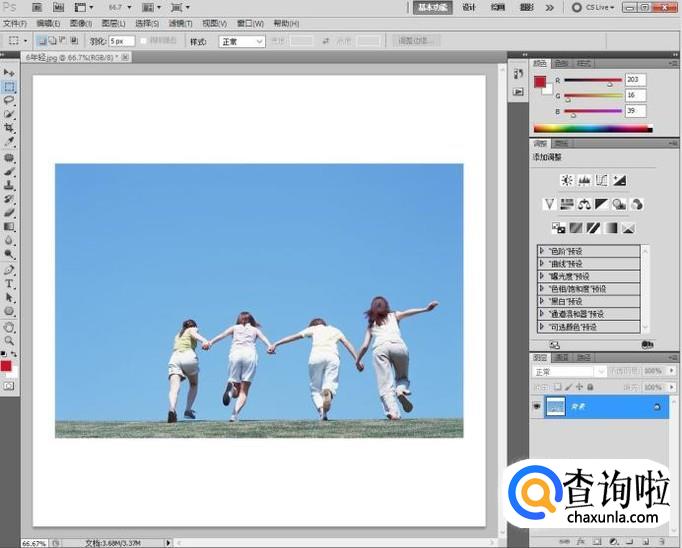Switch to the 设计 workspace
This screenshot has width=682, height=548.
(x=469, y=7)
